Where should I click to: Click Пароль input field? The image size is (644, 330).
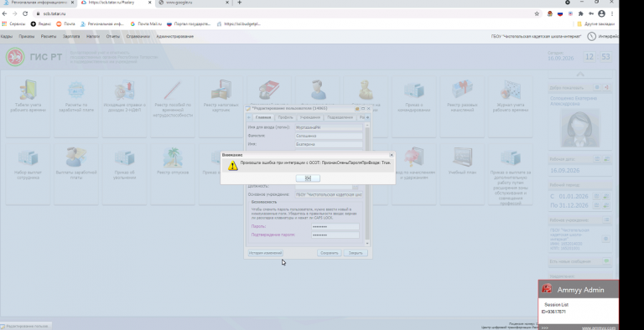tap(335, 227)
